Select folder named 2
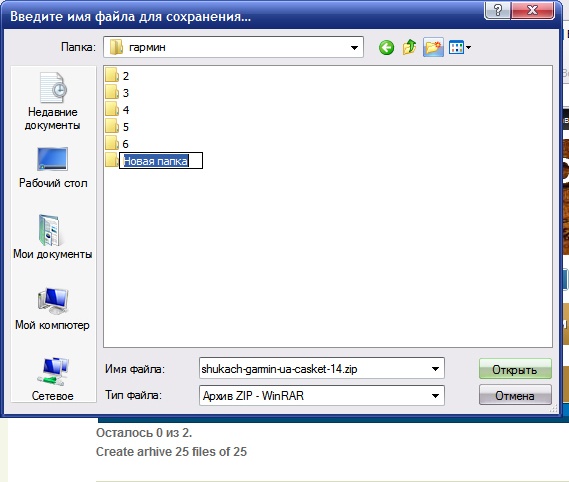This screenshot has height=482, width=569. click(x=117, y=76)
